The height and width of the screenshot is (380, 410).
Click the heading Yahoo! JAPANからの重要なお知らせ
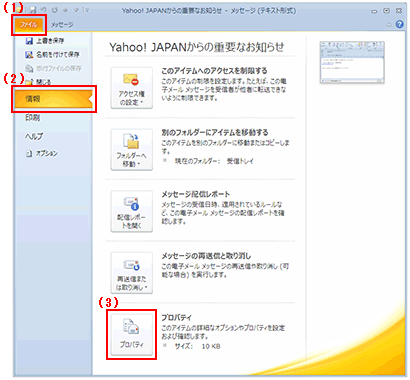tap(197, 47)
